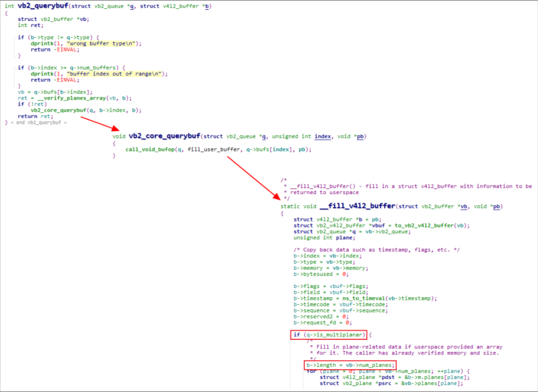Click the 'for (plane = 0; ...' loop header
This screenshot has width=538, height=392.
pyautogui.click(x=388, y=371)
